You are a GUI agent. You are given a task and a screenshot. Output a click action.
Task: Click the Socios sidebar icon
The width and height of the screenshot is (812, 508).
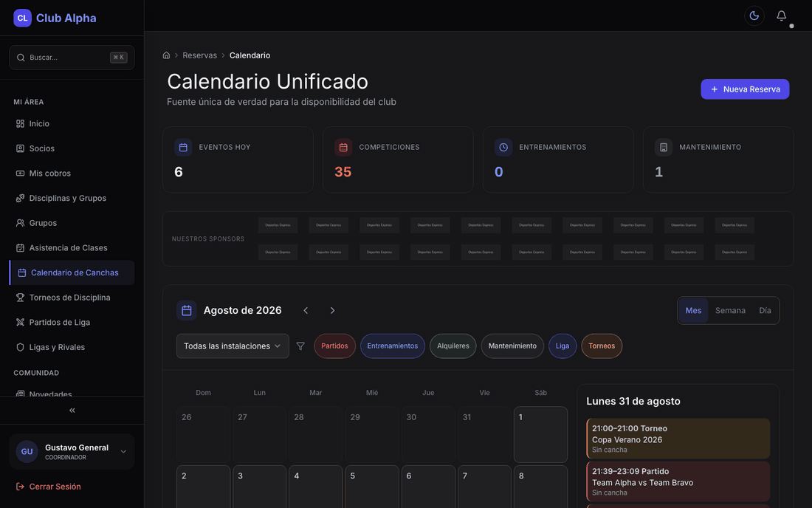[x=20, y=148]
